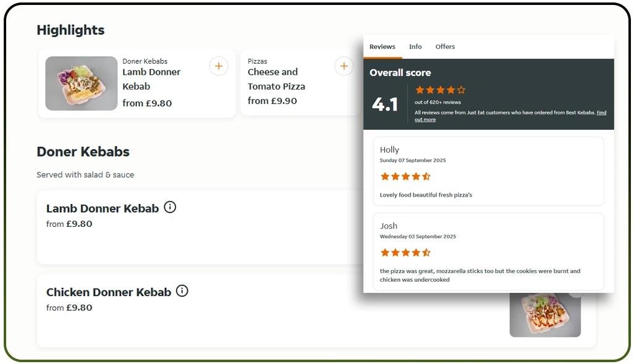Click the Lamb Donner Kebab thumbnail photo
Screen dimensions: 634x364
(x=81, y=83)
